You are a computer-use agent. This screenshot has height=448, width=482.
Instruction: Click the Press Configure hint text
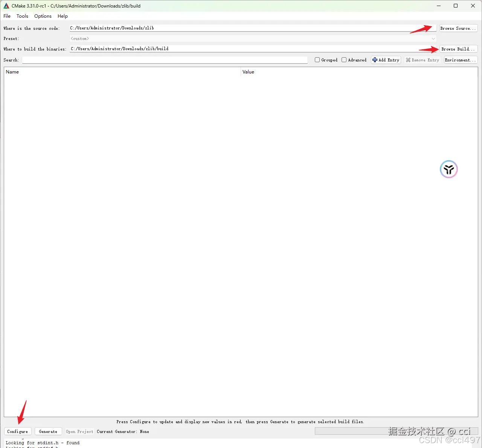[x=240, y=422]
